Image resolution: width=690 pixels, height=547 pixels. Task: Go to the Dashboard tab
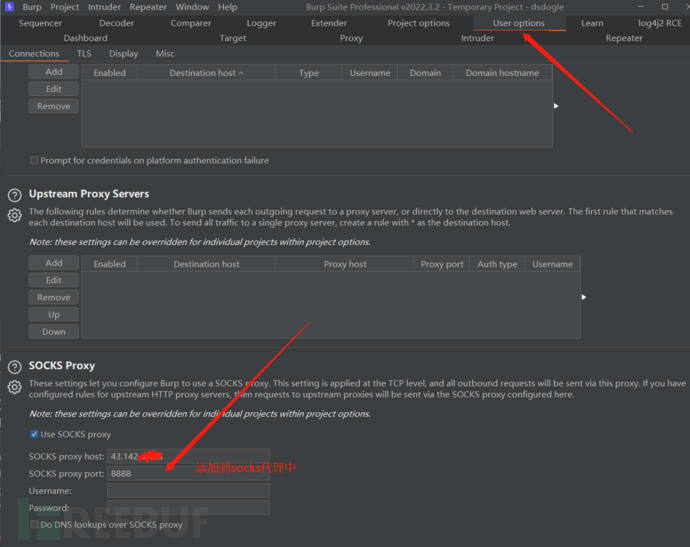[85, 38]
